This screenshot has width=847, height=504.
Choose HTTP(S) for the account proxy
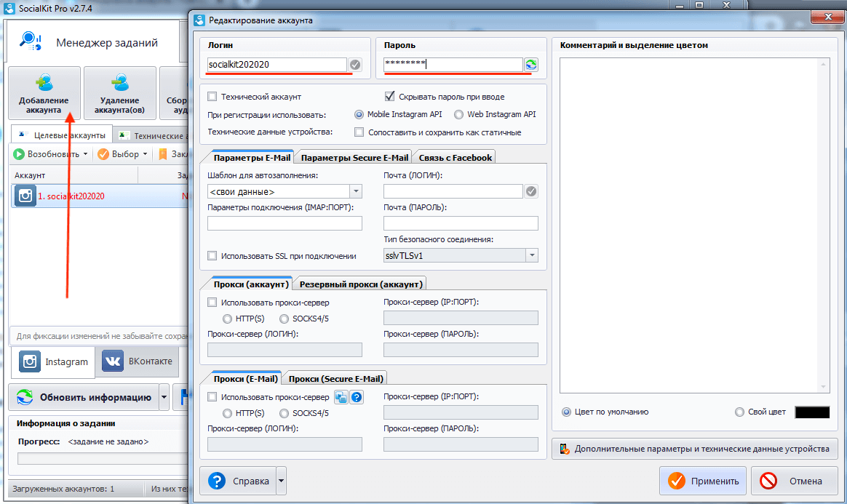228,319
